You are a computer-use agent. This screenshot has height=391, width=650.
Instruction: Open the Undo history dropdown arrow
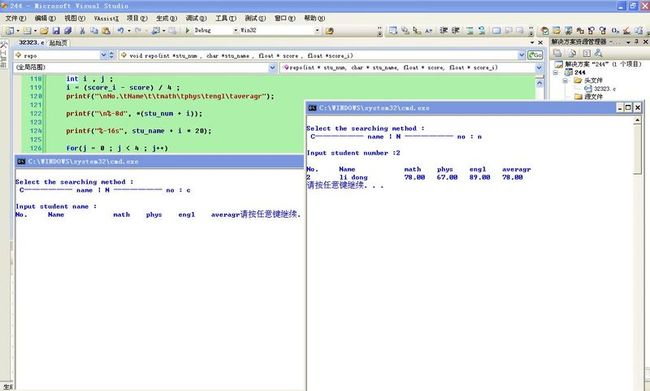pyautogui.click(x=129, y=31)
